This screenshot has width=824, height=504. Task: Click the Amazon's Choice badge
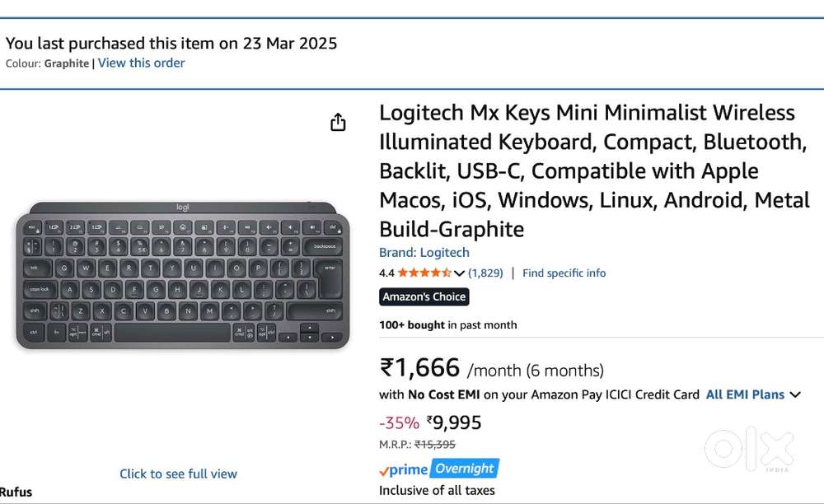point(424,296)
